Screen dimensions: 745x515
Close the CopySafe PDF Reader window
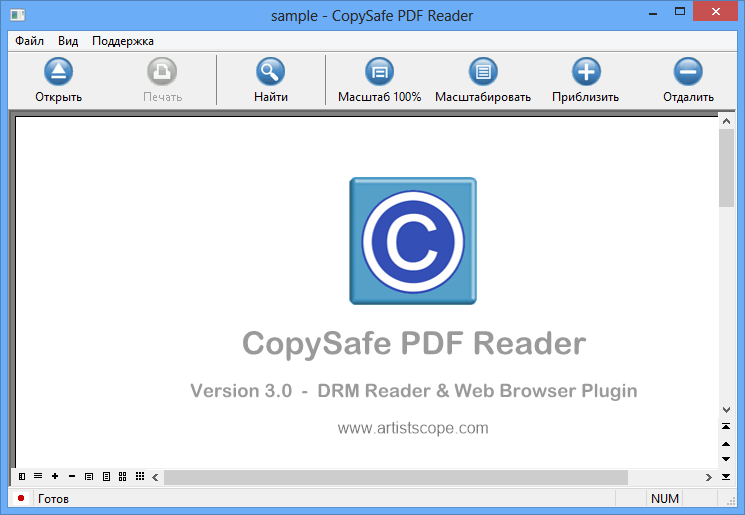point(716,12)
